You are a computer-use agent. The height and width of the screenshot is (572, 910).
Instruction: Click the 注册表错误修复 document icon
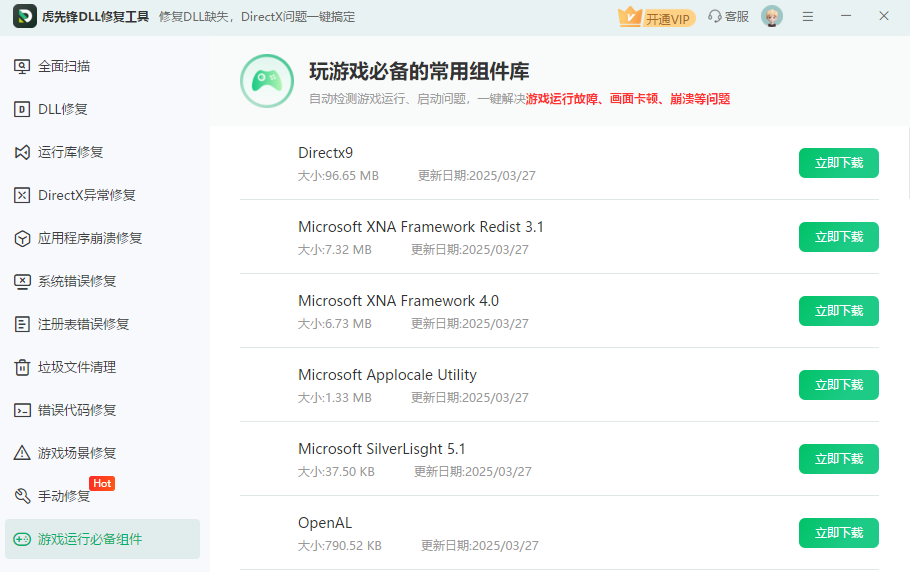[x=21, y=324]
